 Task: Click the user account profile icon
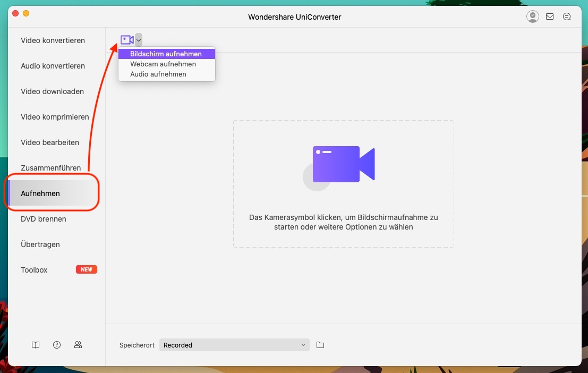point(533,16)
